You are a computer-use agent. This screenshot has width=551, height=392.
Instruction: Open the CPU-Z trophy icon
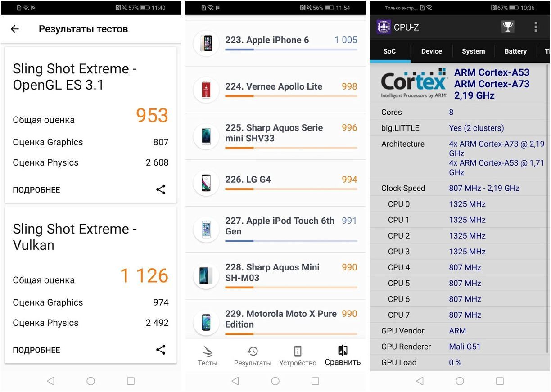(x=508, y=27)
